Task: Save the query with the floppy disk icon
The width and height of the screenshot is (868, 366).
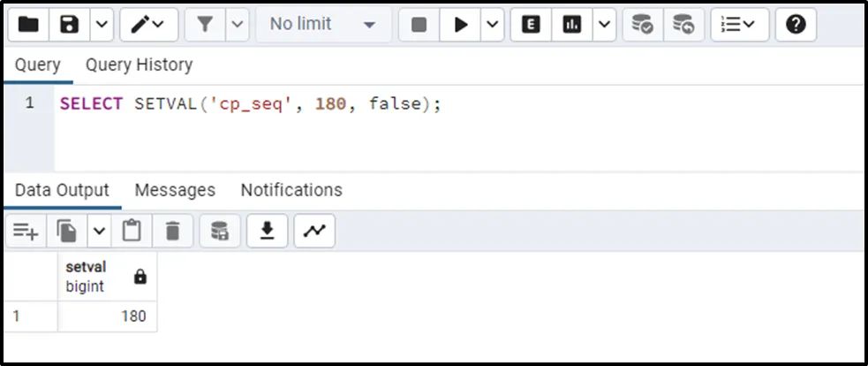Action: point(70,25)
